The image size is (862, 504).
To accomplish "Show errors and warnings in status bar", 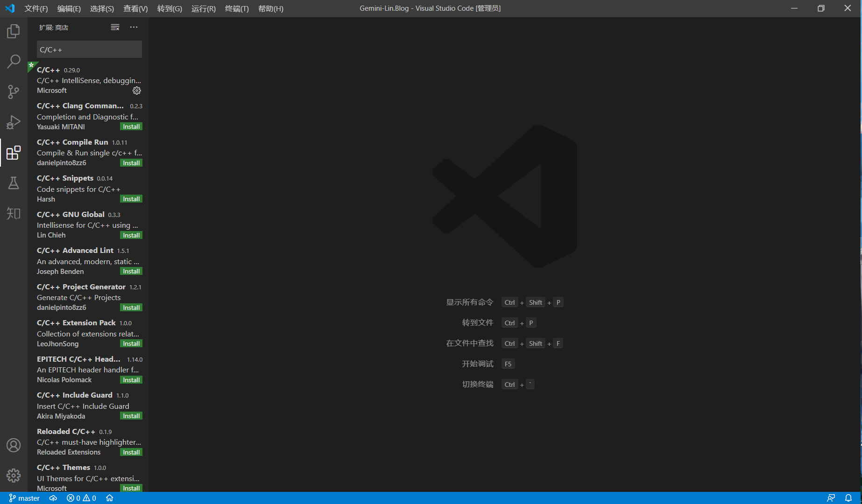I will [81, 498].
